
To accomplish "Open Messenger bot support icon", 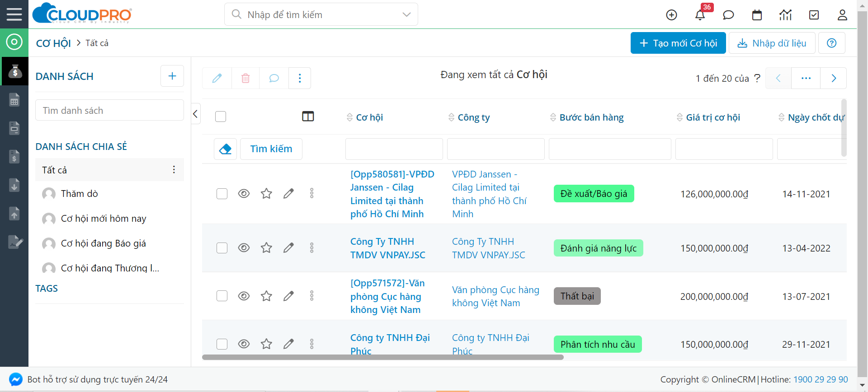I will (x=15, y=379).
